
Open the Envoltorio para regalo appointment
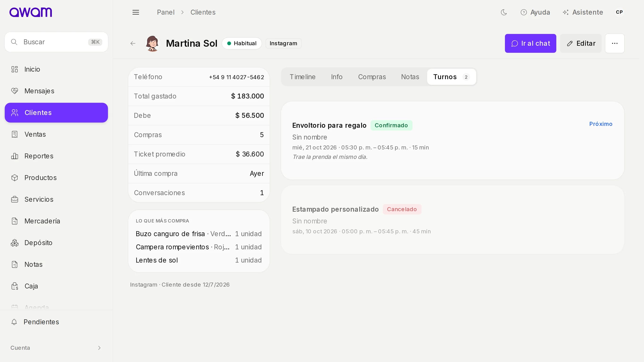452,140
